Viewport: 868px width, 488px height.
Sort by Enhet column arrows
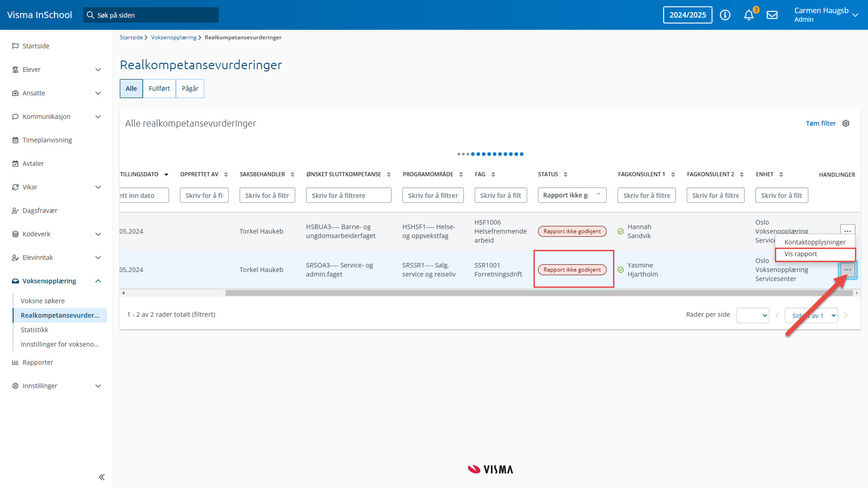[x=781, y=174]
